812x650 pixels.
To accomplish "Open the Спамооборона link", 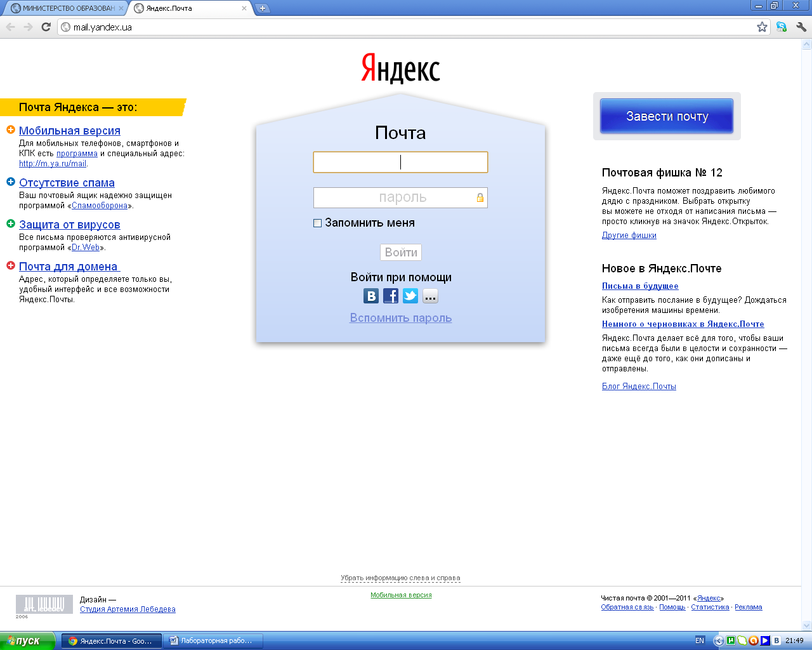I will pos(100,206).
